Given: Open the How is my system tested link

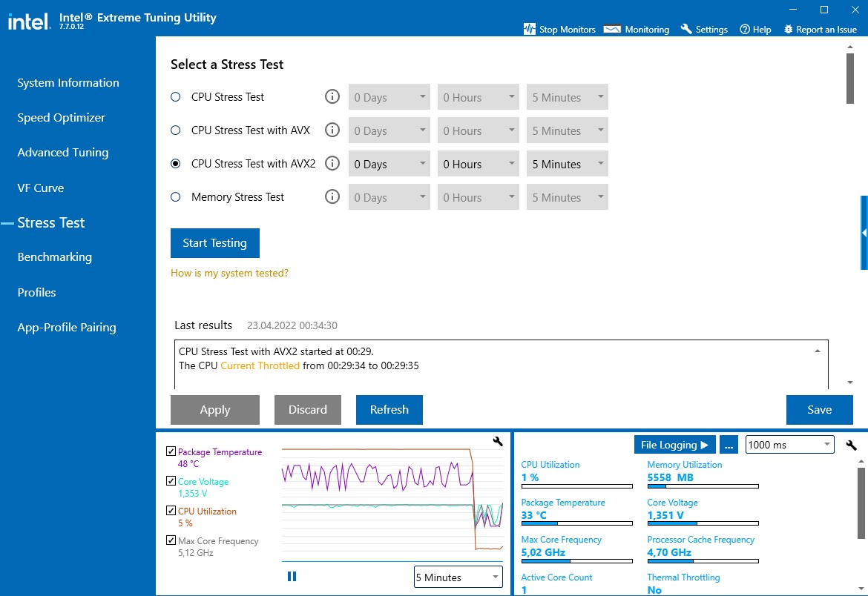Looking at the screenshot, I should (x=229, y=273).
